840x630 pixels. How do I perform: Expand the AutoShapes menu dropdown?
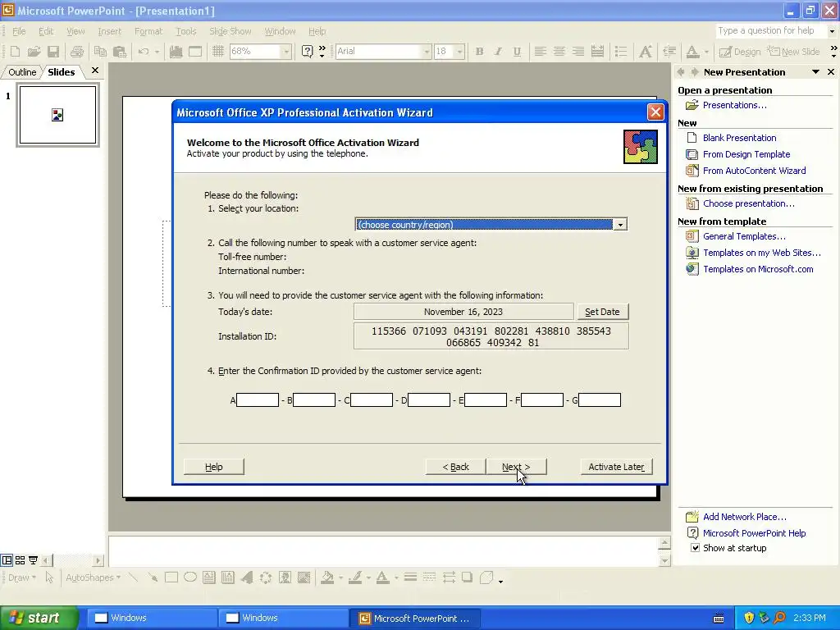click(93, 577)
